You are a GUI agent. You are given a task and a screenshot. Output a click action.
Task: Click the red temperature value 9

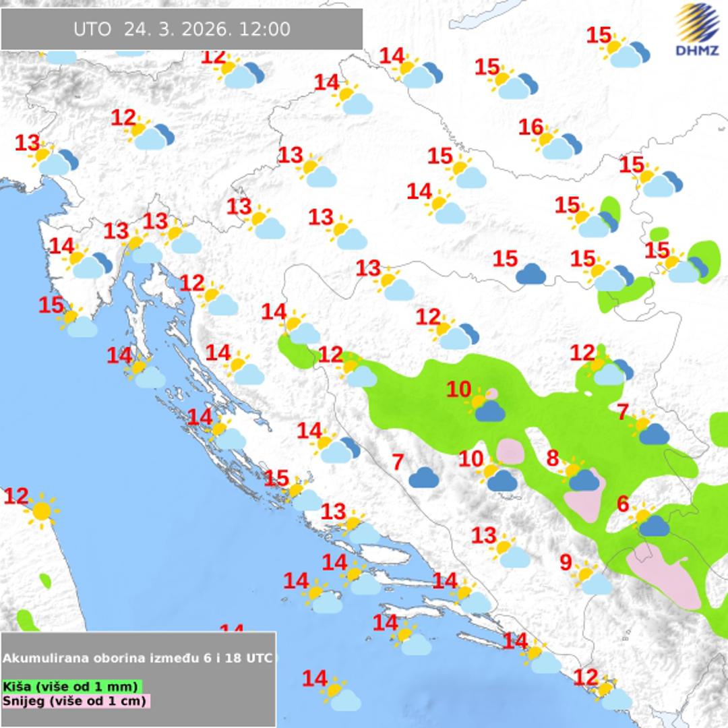click(566, 562)
